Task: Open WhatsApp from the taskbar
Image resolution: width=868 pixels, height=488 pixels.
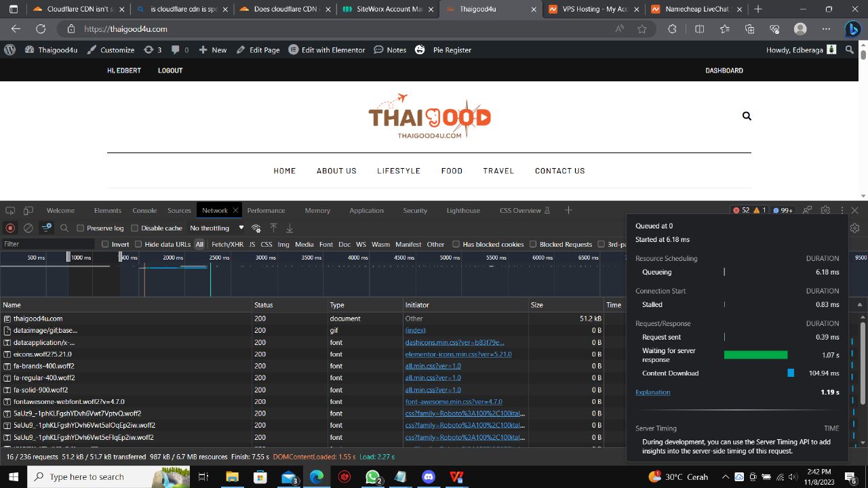Action: tap(372, 476)
